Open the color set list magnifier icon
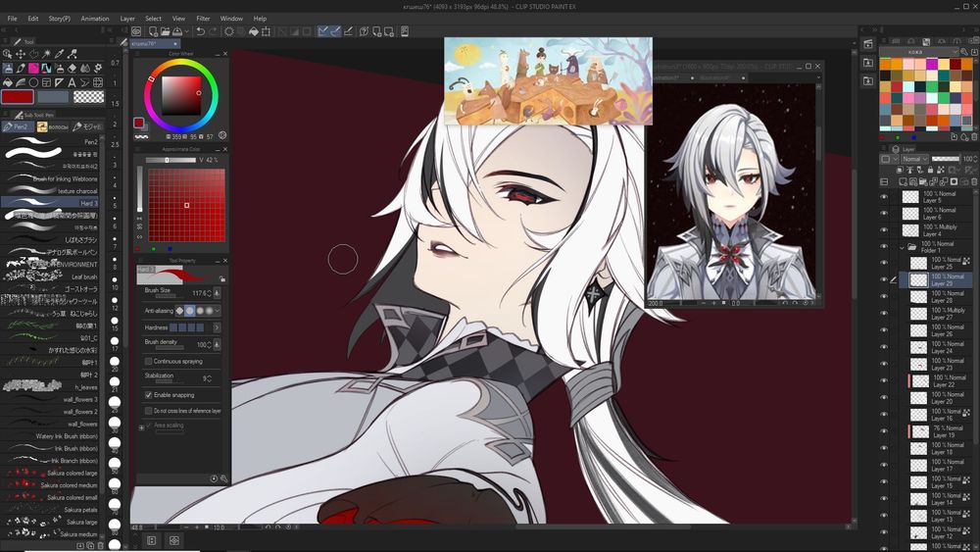 (x=964, y=52)
